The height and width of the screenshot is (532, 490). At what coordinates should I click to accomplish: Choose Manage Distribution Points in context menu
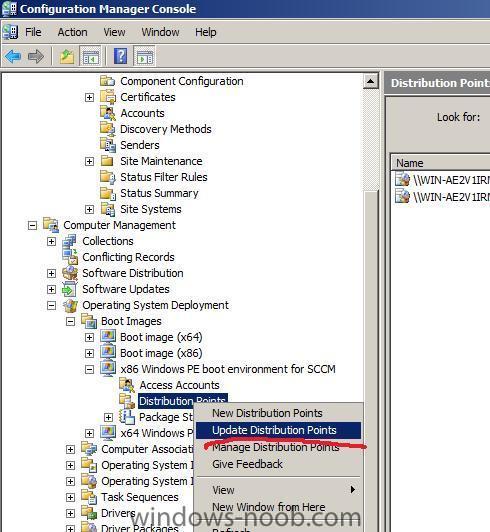pos(278,447)
